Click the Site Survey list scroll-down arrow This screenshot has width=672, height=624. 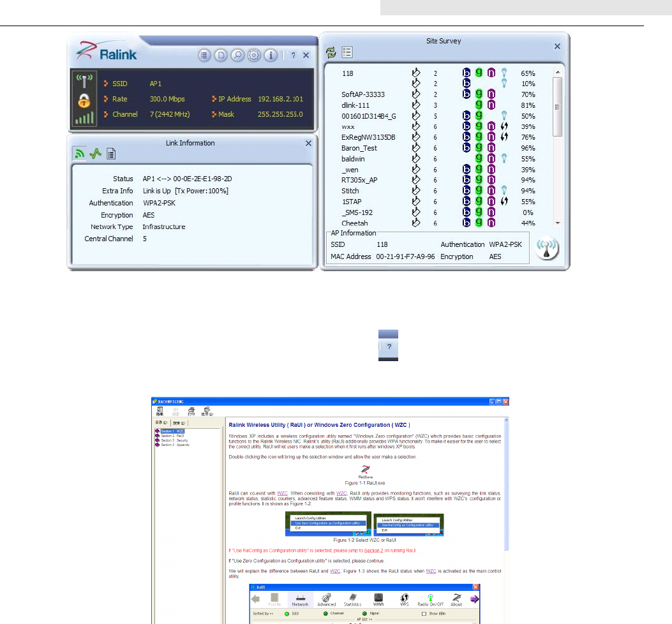pyautogui.click(x=558, y=223)
